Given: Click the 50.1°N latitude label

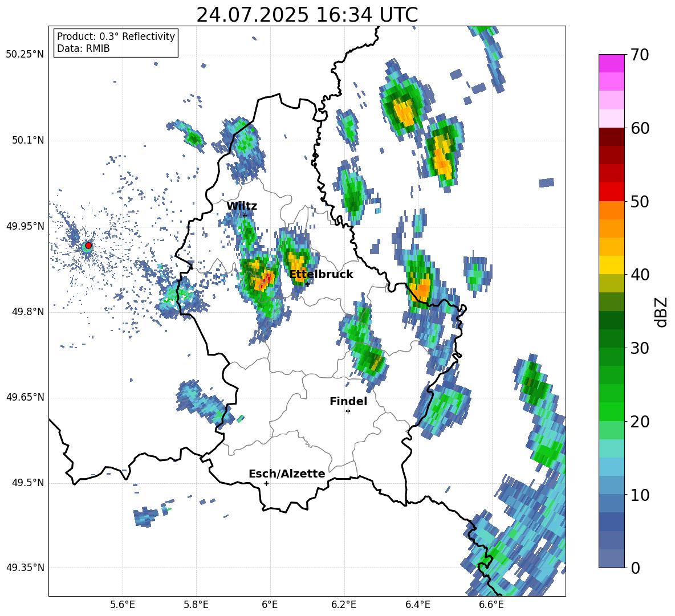Looking at the screenshot, I should click(29, 141).
